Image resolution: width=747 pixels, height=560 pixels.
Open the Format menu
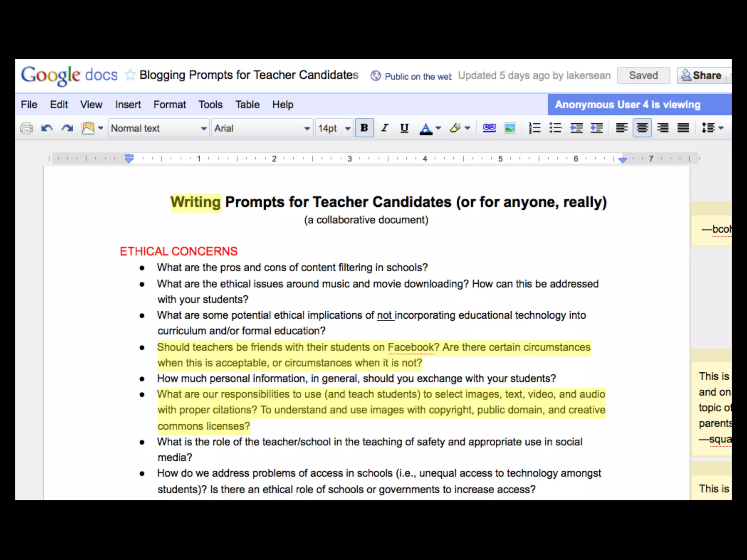point(170,105)
